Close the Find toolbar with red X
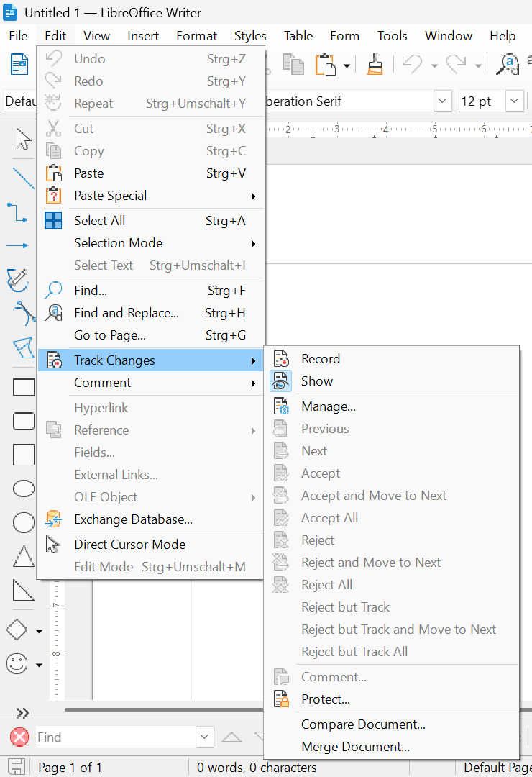The width and height of the screenshot is (532, 777). tap(19, 737)
